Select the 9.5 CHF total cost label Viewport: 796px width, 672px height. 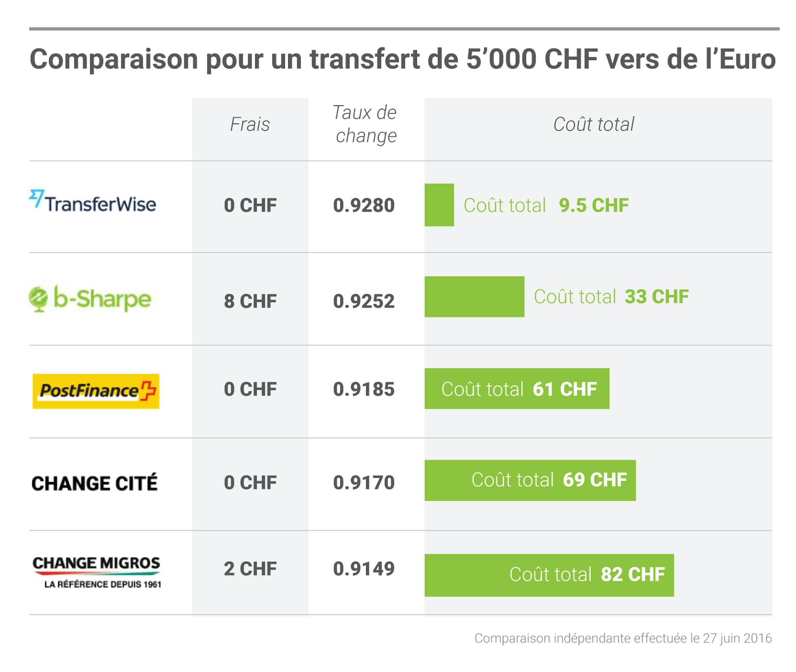point(593,205)
